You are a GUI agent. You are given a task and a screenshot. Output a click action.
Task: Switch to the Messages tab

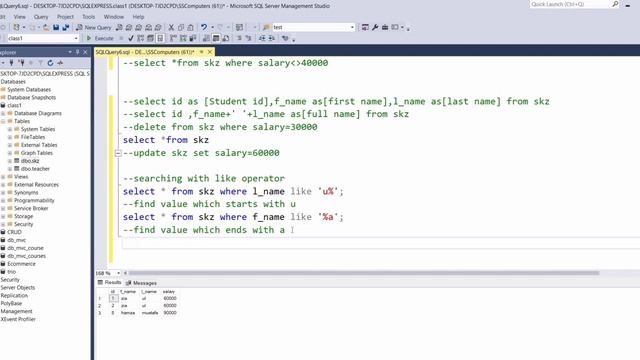point(141,283)
